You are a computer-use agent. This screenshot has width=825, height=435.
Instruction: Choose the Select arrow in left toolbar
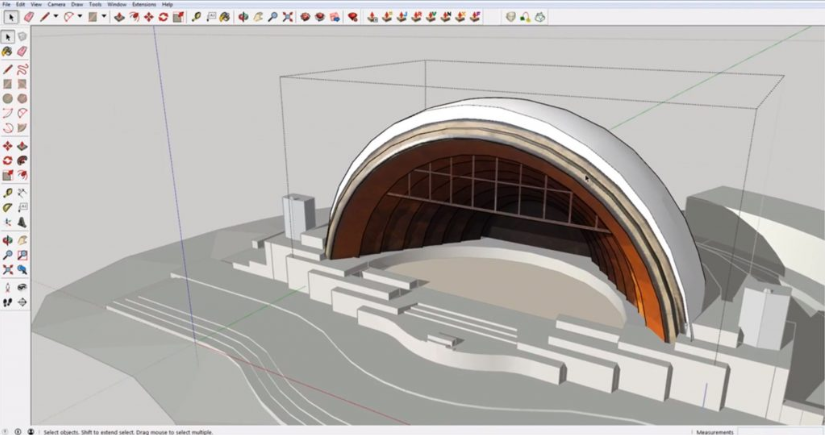[x=8, y=37]
